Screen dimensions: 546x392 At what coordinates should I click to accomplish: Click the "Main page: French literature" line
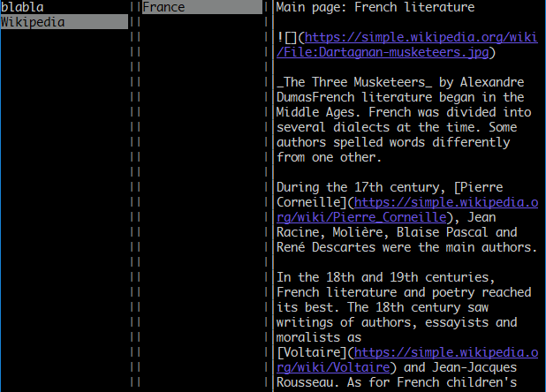coord(375,7)
